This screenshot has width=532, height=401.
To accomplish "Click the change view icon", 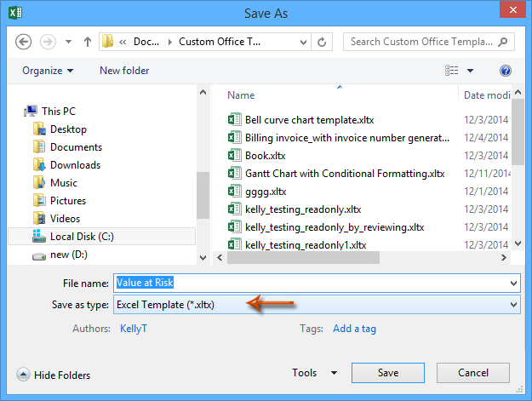I will tap(452, 71).
